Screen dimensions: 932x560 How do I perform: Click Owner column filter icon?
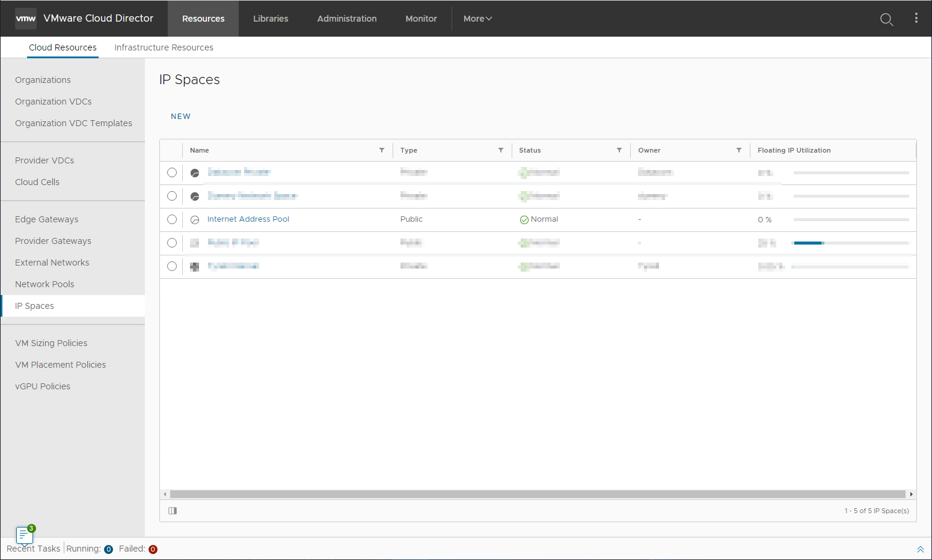(x=739, y=150)
